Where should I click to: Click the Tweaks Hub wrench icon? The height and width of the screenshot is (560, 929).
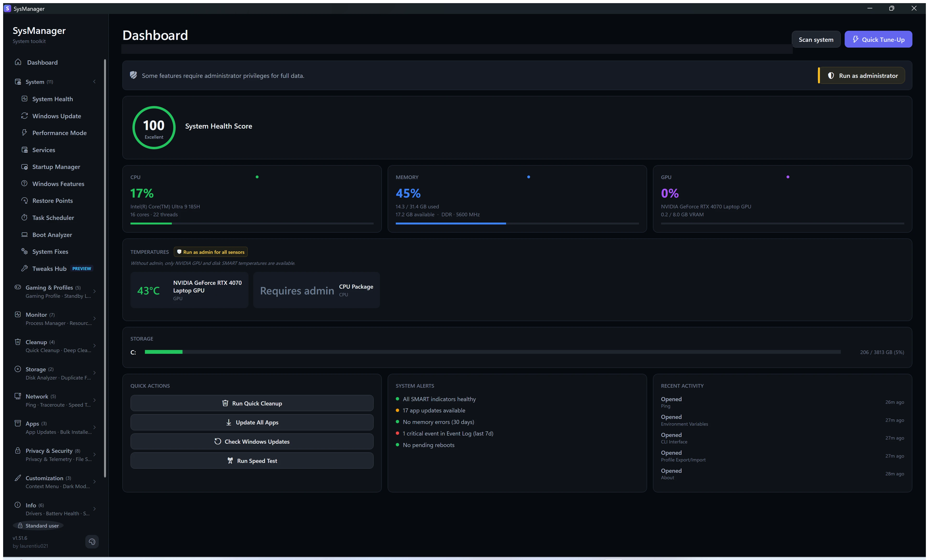click(x=25, y=268)
